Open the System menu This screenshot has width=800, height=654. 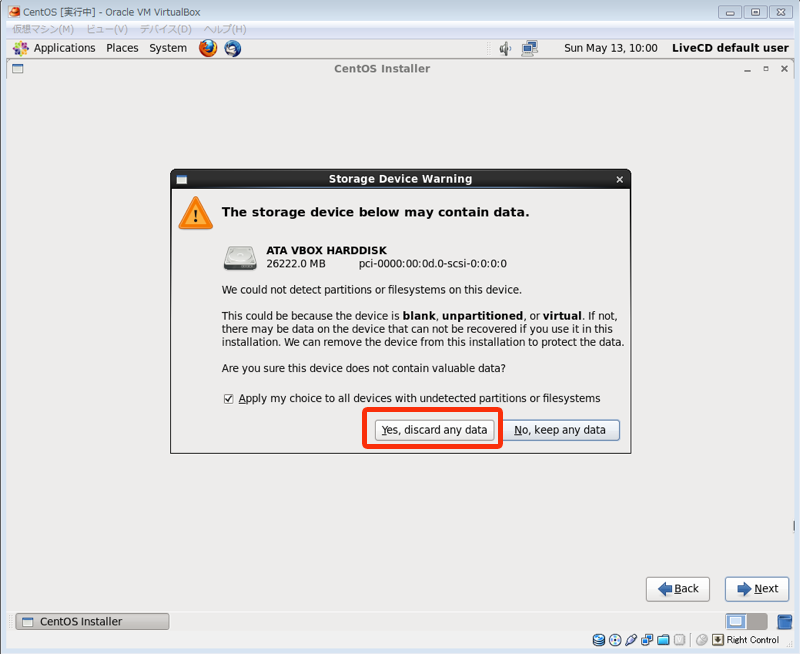coord(168,48)
